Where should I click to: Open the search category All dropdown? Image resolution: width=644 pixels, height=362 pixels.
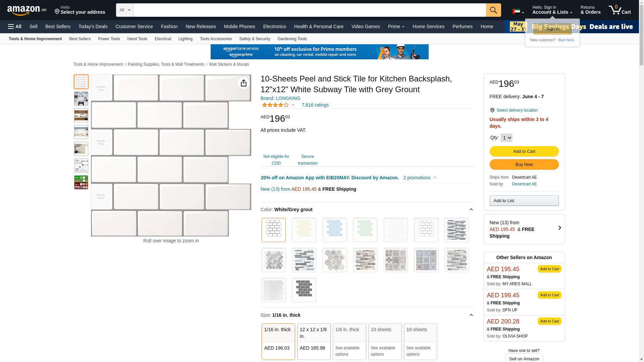point(125,10)
